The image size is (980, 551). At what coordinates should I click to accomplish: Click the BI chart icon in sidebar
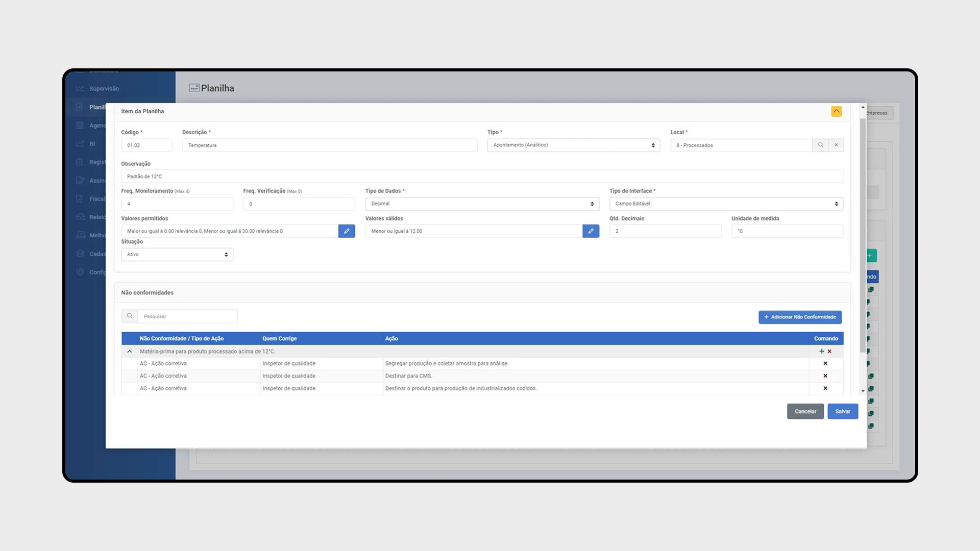(80, 144)
